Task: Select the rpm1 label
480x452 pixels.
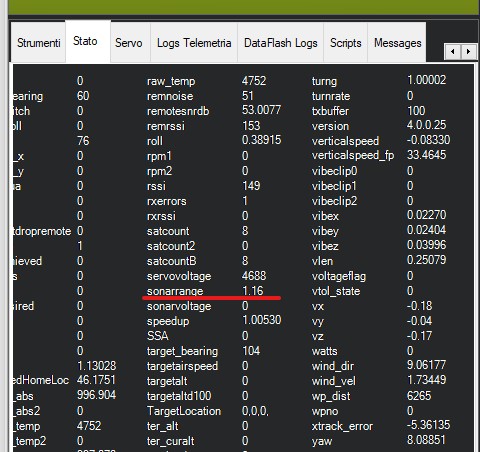Action: tap(159, 156)
